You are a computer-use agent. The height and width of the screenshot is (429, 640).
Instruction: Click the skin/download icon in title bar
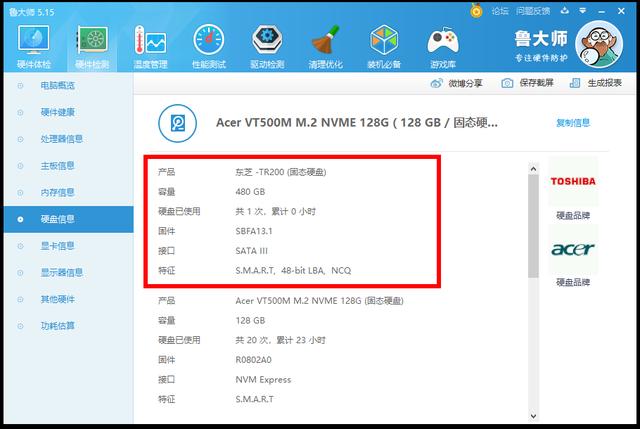point(564,11)
